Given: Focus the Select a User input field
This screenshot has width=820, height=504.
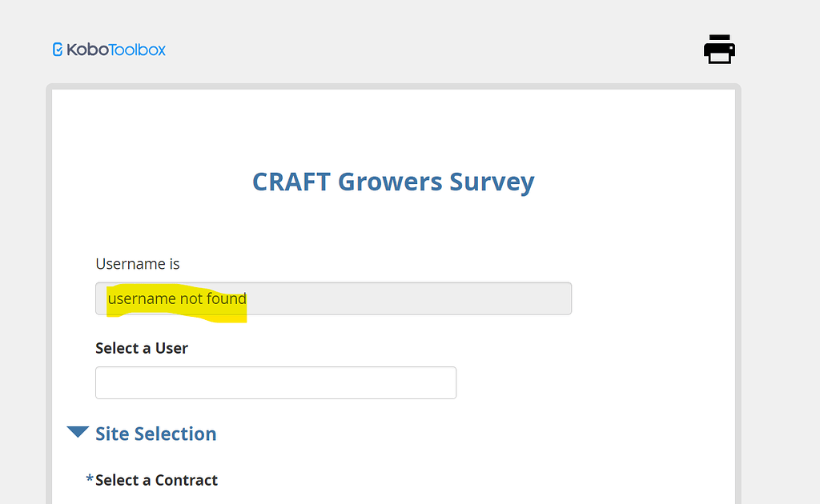Looking at the screenshot, I should coord(275,383).
